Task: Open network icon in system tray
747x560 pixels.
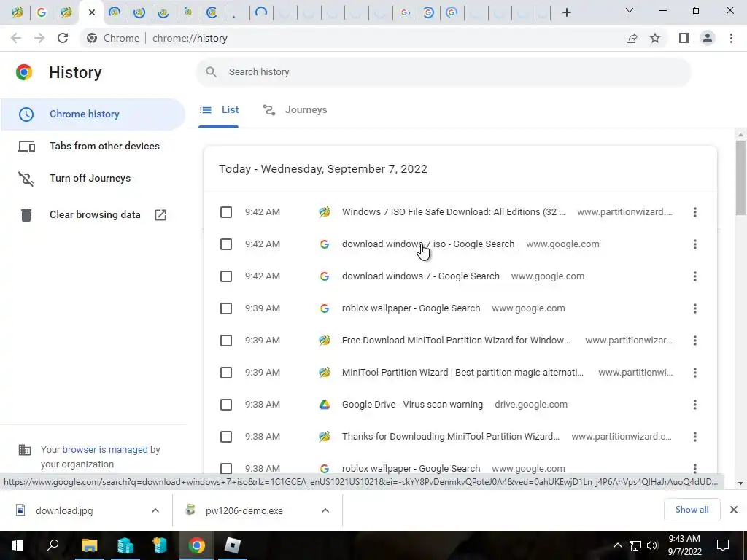Action: click(635, 545)
